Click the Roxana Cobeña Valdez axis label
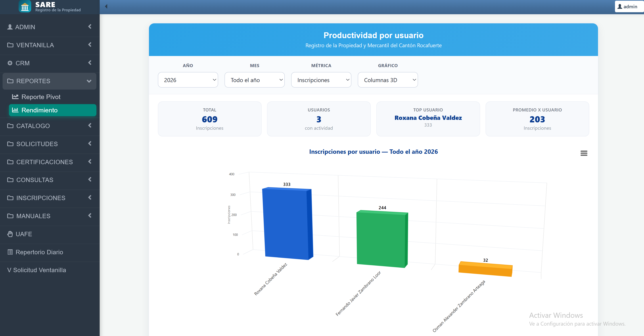The width and height of the screenshot is (644, 336). pos(271,279)
